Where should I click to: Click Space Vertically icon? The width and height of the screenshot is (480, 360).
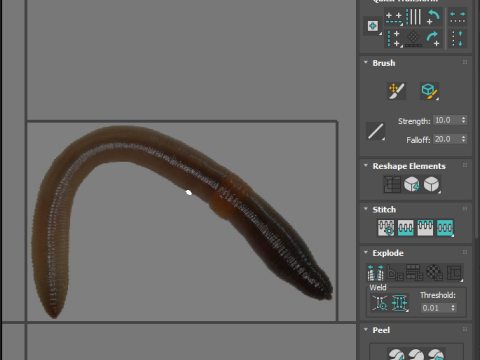click(457, 39)
